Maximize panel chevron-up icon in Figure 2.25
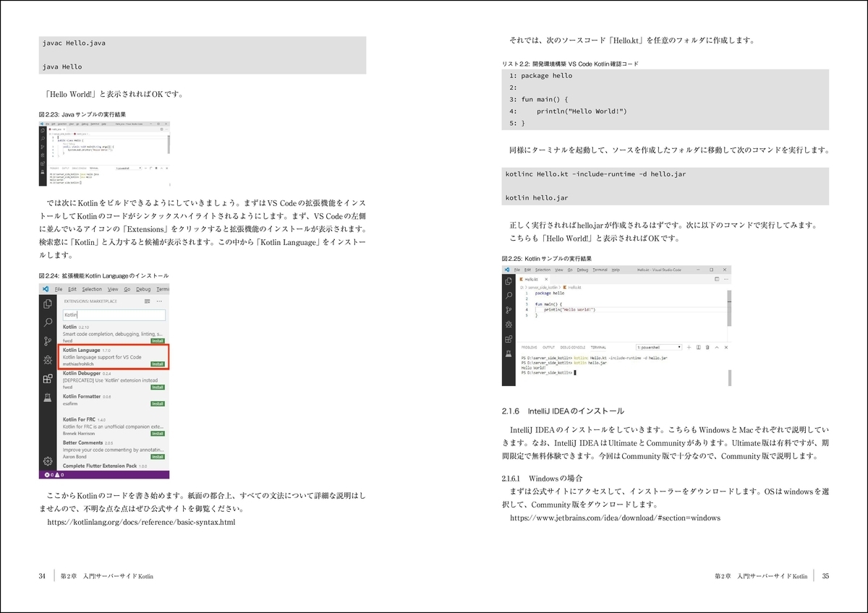The image size is (868, 613). point(717,348)
